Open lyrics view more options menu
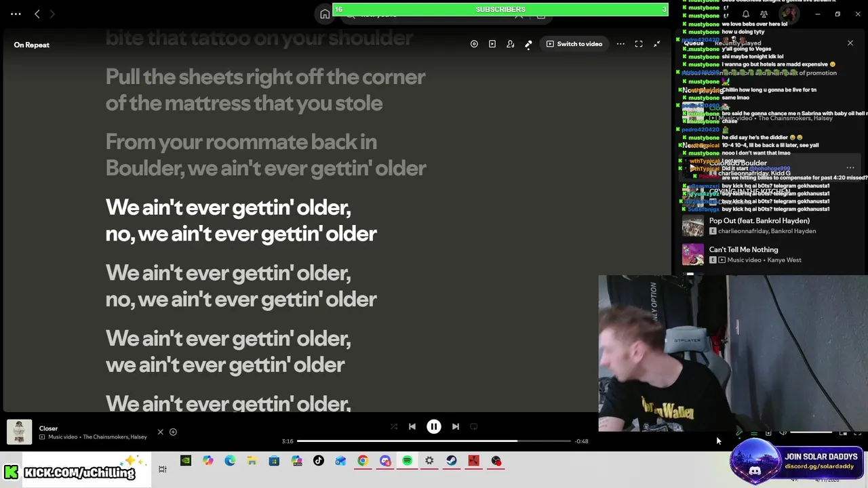Viewport: 868px width, 488px height. point(620,44)
